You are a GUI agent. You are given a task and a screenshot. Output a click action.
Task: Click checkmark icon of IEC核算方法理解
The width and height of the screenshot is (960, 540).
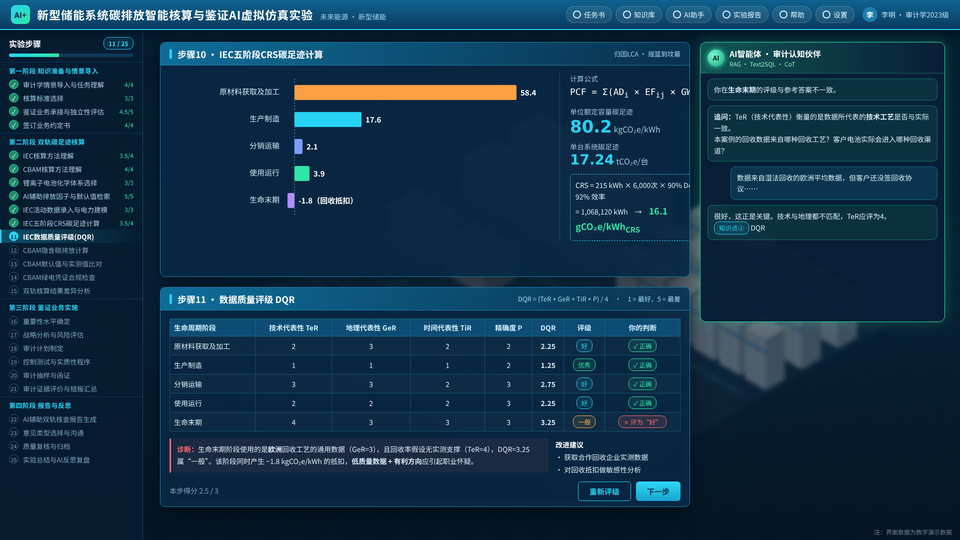tap(13, 156)
